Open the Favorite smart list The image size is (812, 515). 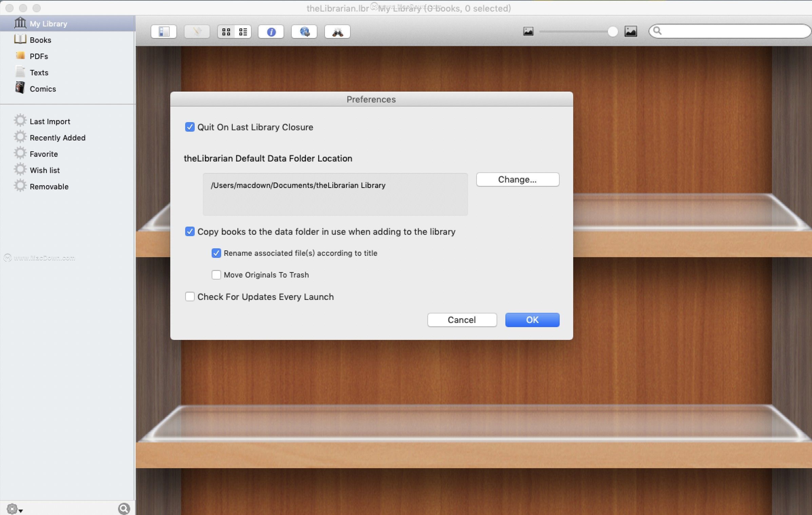point(67,154)
